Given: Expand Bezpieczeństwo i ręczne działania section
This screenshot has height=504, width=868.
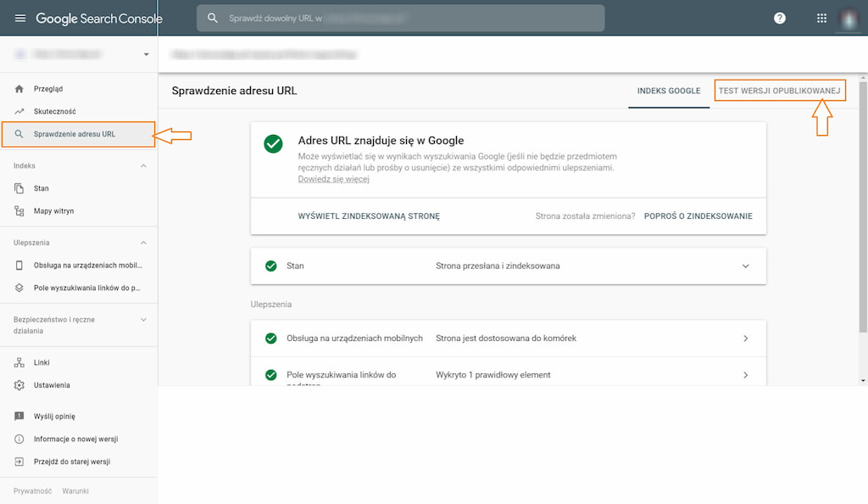Looking at the screenshot, I should [x=143, y=320].
